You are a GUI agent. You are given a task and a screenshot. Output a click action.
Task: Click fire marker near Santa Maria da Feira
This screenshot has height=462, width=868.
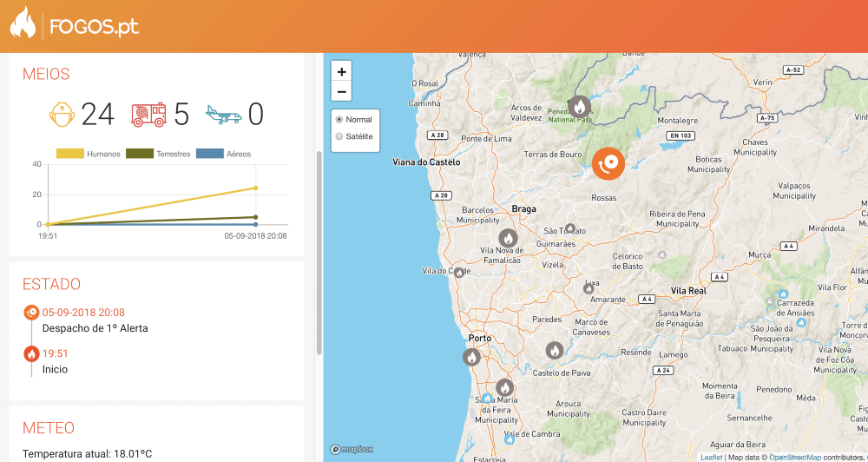pyautogui.click(x=504, y=387)
